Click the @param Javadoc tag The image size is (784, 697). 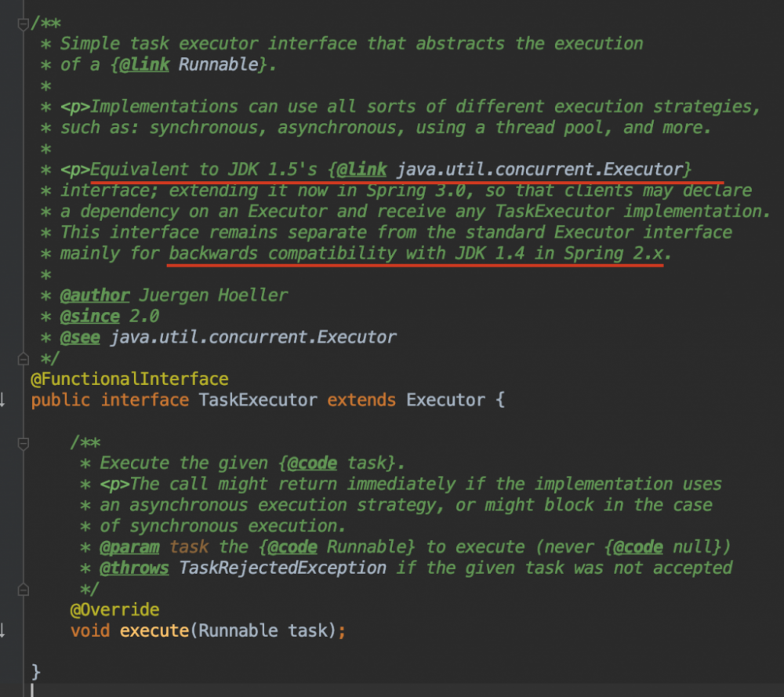[x=129, y=546]
